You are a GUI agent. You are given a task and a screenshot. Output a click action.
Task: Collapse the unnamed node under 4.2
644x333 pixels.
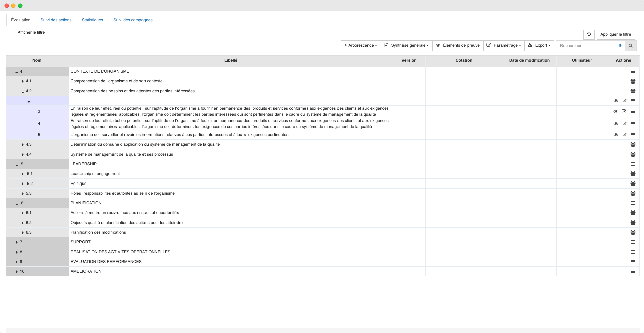tap(29, 102)
